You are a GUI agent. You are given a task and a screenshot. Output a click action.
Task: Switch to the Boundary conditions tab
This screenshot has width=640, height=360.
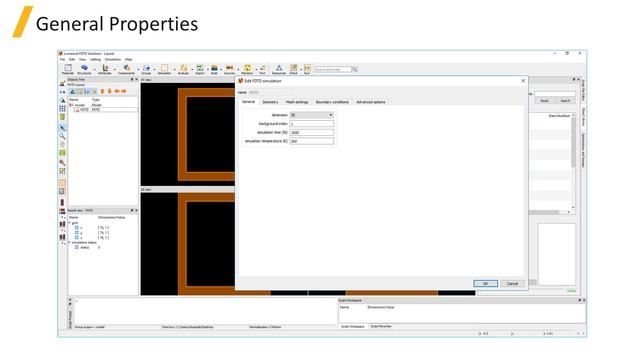point(332,102)
